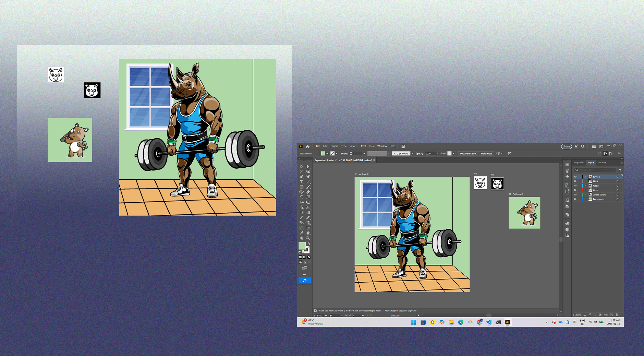Expand the Layer 8 contents

click(x=585, y=177)
